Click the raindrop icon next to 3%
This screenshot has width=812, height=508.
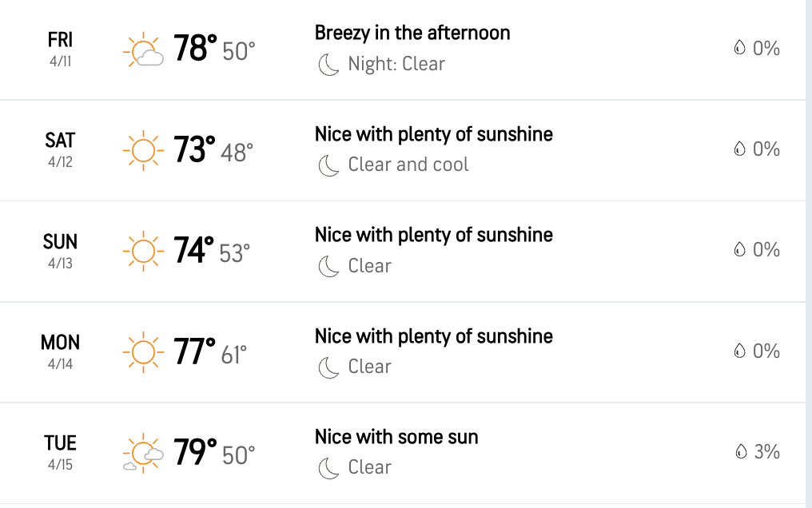click(x=741, y=451)
